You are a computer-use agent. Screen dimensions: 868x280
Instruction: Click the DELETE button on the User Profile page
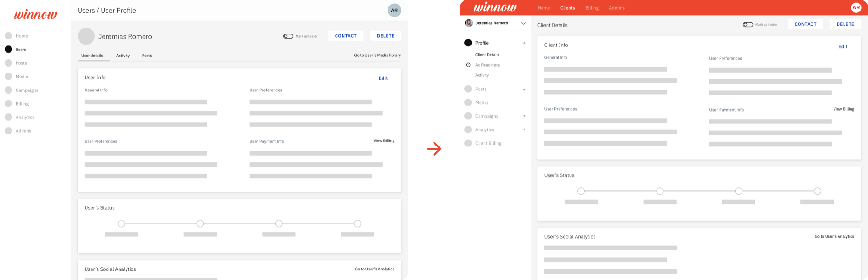(385, 36)
